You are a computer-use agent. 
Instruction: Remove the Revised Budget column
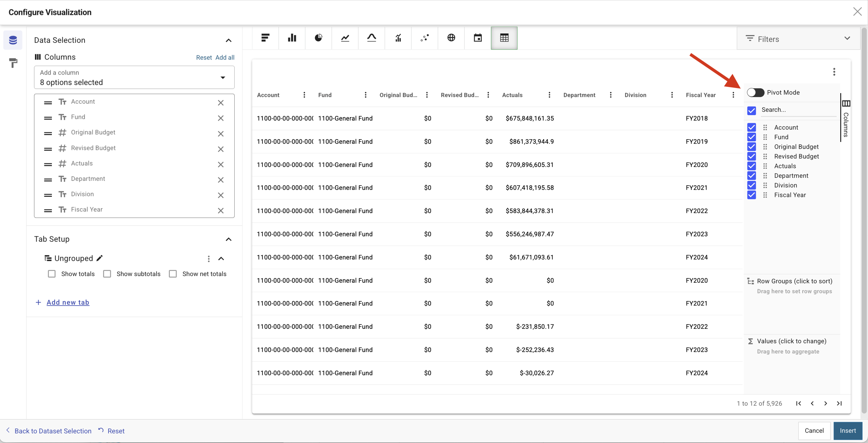pyautogui.click(x=221, y=149)
